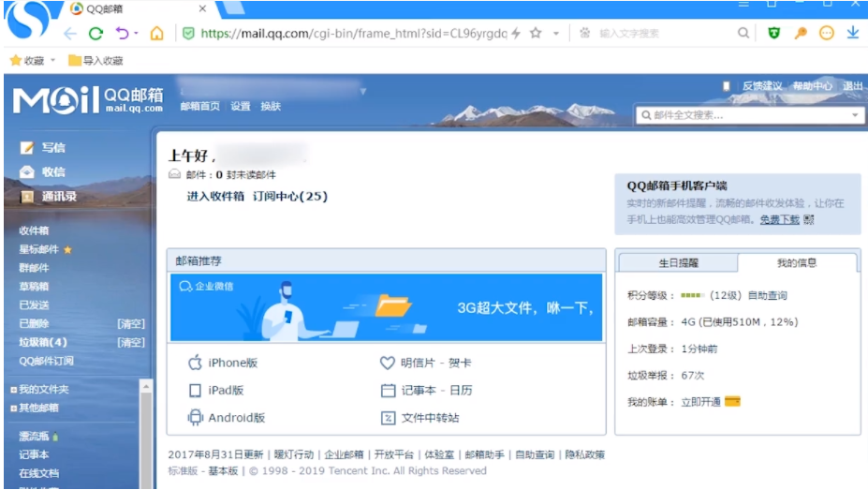Screen dimensions: 868x490
Task: Clear 垃圾箱 folder via 清空
Action: point(131,342)
